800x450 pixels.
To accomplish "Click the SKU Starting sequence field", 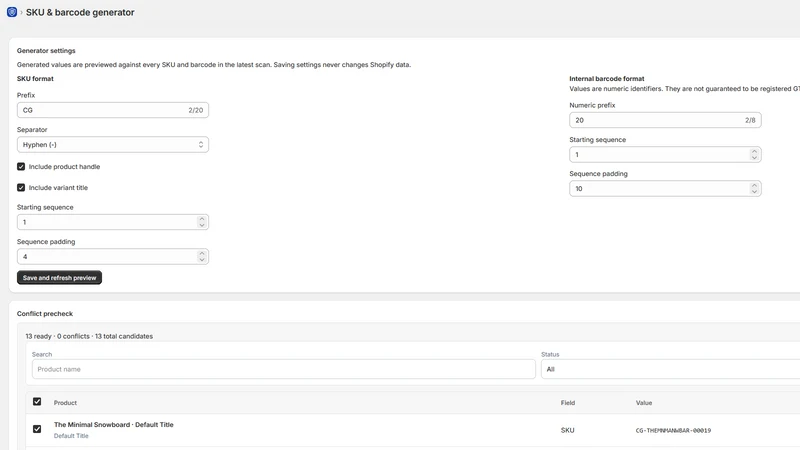I will [x=113, y=222].
